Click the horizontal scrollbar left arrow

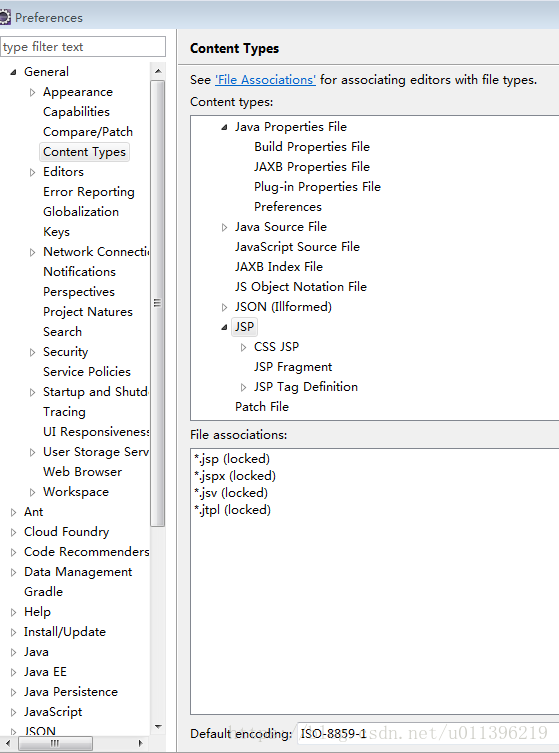pos(8,743)
